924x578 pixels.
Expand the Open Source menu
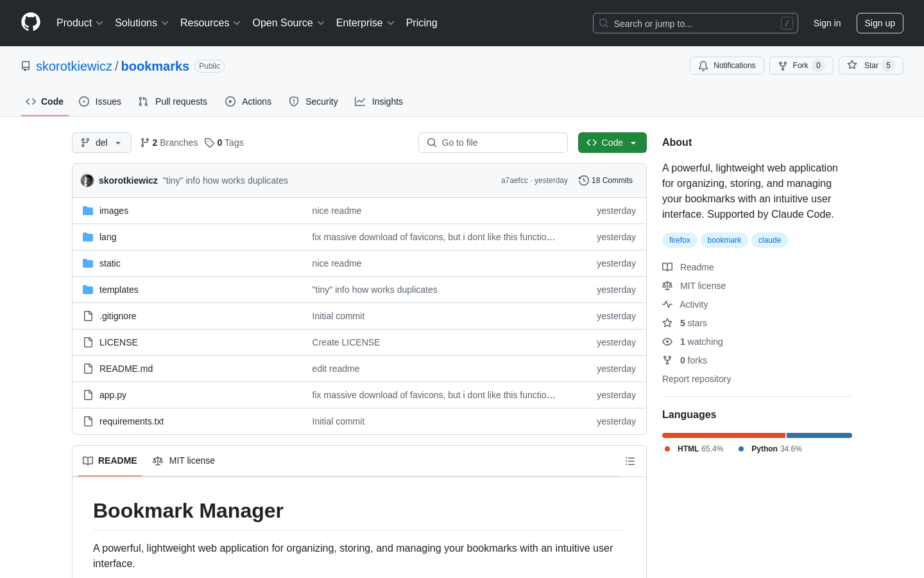(289, 22)
